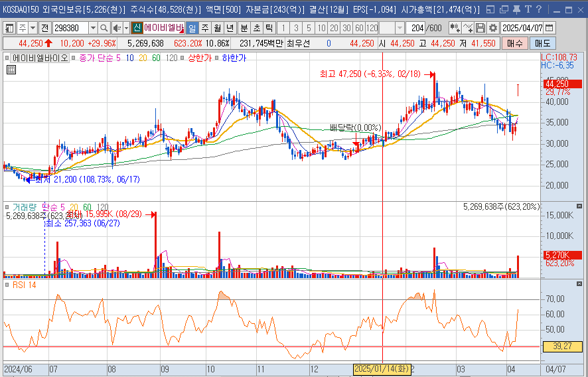Open the calendar date picker icon

(549, 28)
